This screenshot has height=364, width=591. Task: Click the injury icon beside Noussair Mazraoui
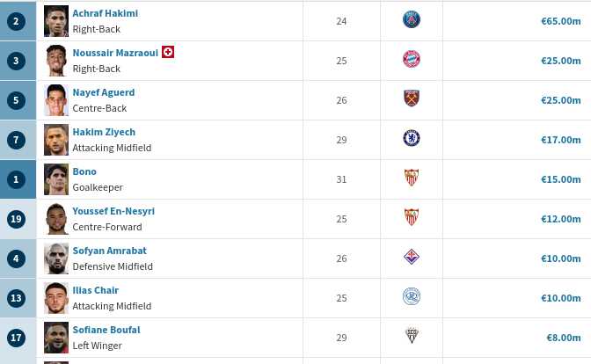point(168,52)
